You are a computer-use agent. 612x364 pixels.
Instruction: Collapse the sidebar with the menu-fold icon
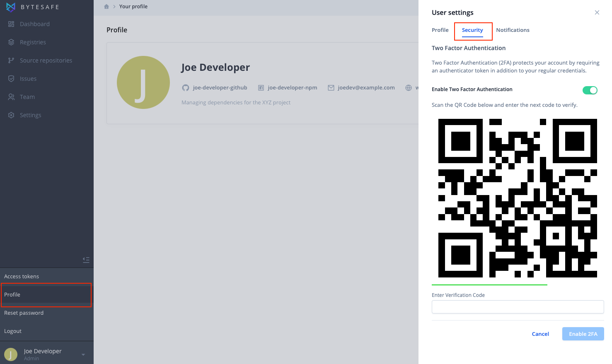[x=86, y=260]
